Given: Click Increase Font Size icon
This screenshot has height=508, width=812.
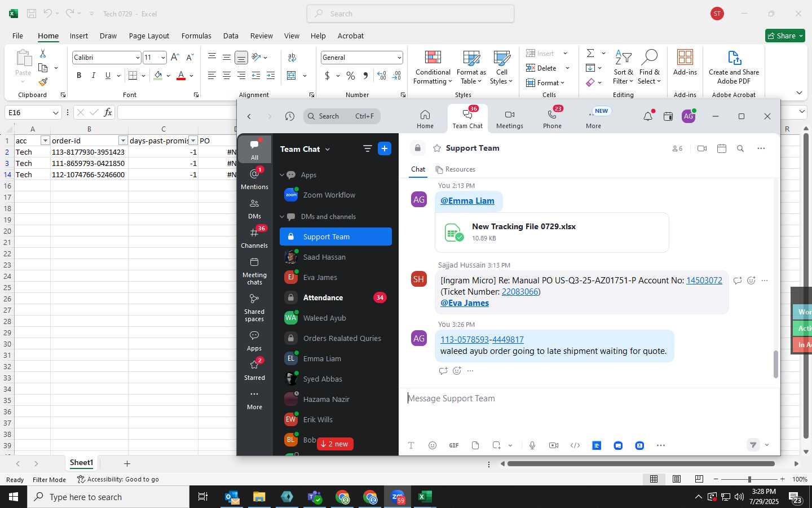Looking at the screenshot, I should [175, 58].
